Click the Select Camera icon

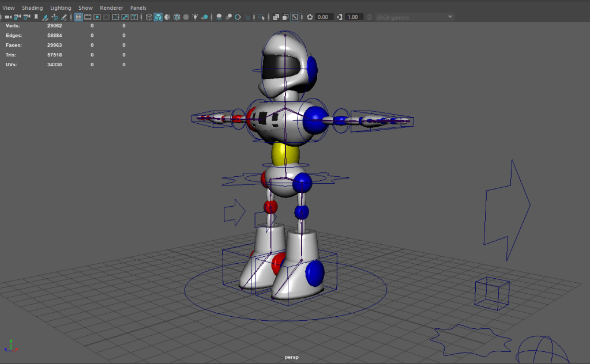(x=8, y=17)
